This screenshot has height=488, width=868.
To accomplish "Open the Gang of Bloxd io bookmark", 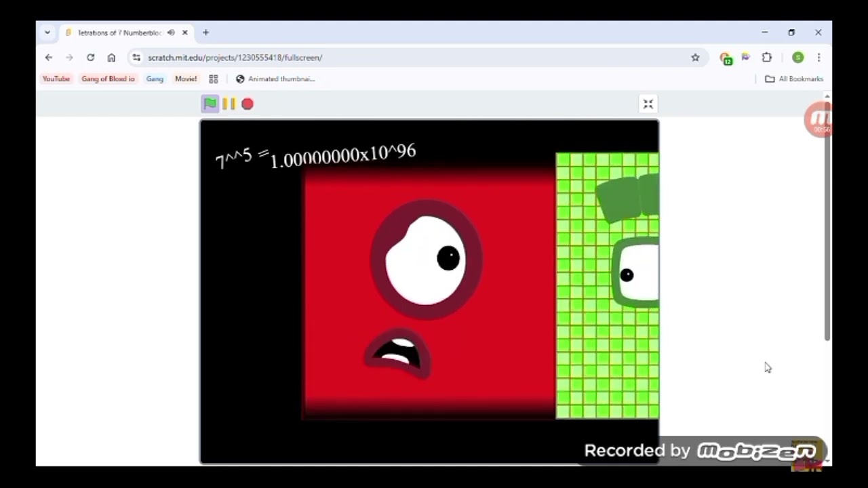I will 108,79.
